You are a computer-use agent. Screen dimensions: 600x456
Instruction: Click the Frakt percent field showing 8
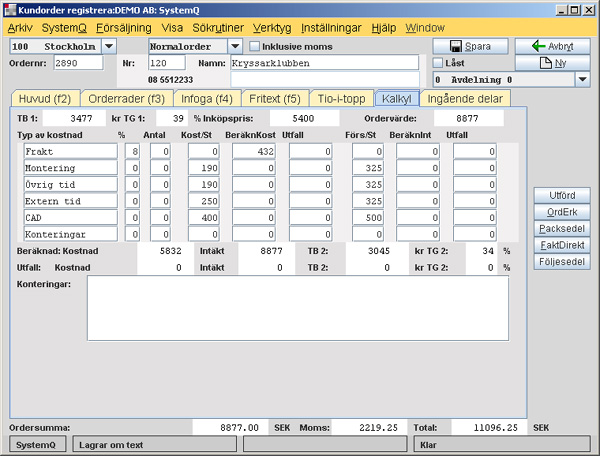[x=132, y=151]
